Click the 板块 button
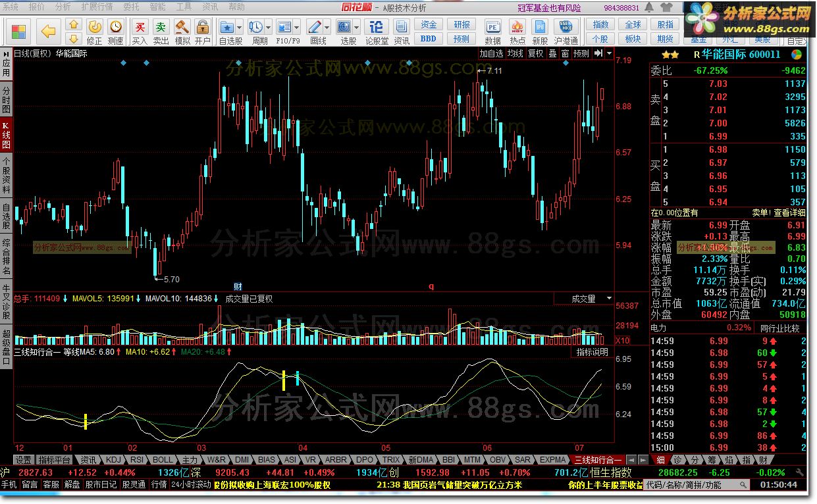The height and width of the screenshot is (504, 817). [x=633, y=38]
